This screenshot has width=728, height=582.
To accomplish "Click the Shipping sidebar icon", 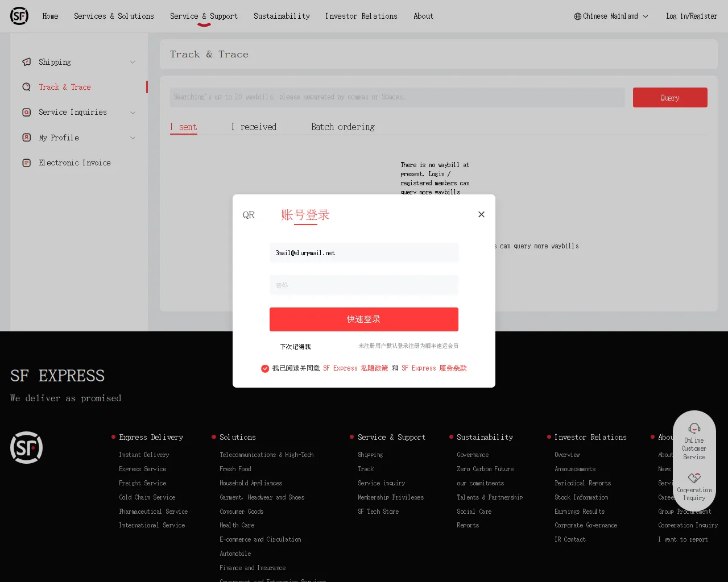I will click(x=26, y=62).
